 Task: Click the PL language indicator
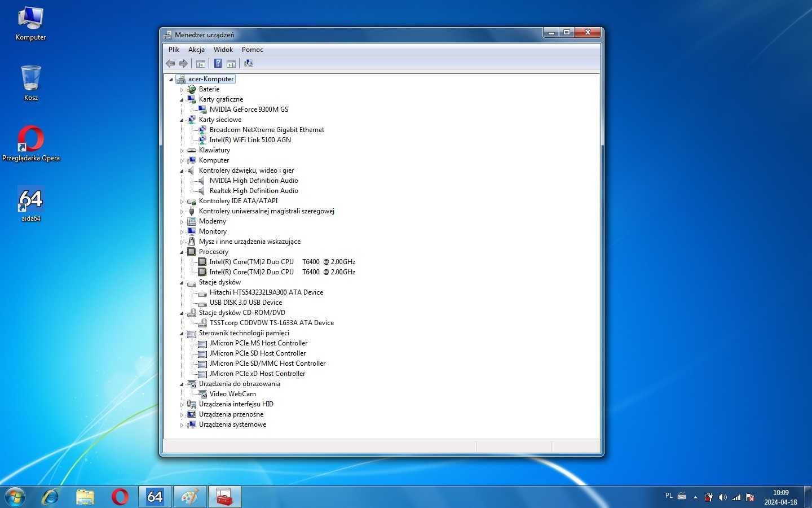click(x=669, y=496)
